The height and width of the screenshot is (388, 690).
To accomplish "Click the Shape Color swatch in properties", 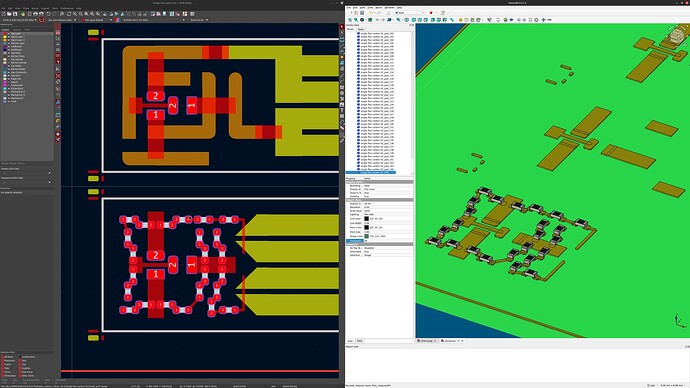I will coord(367,236).
